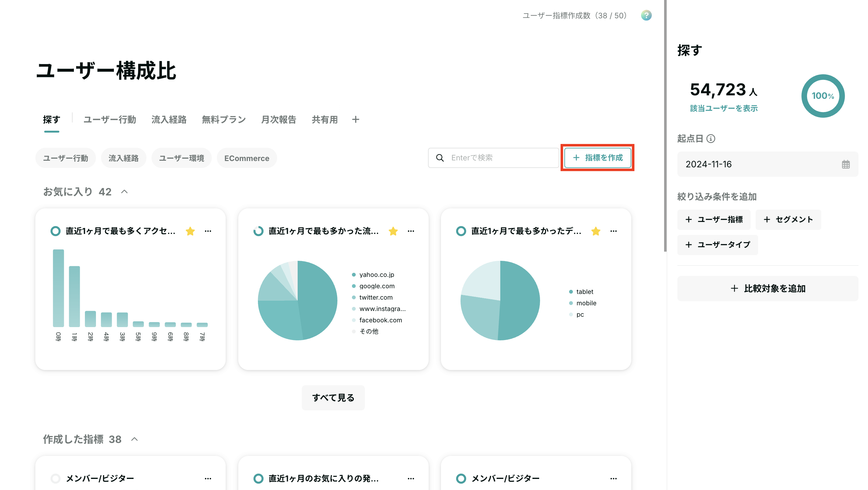This screenshot has width=868, height=490.
Task: Collapse the 作成した指標 38 section
Action: coord(134,439)
